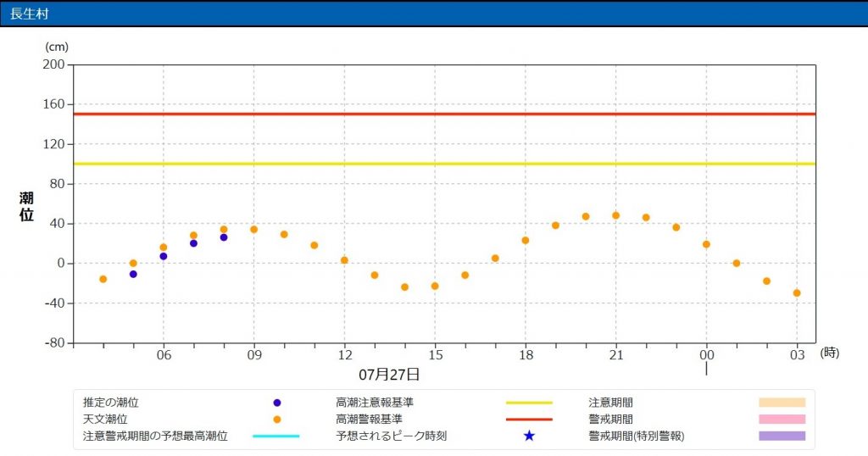Image resolution: width=868 pixels, height=456 pixels.
Task: Click the (cm) unit label
Action: tap(57, 47)
